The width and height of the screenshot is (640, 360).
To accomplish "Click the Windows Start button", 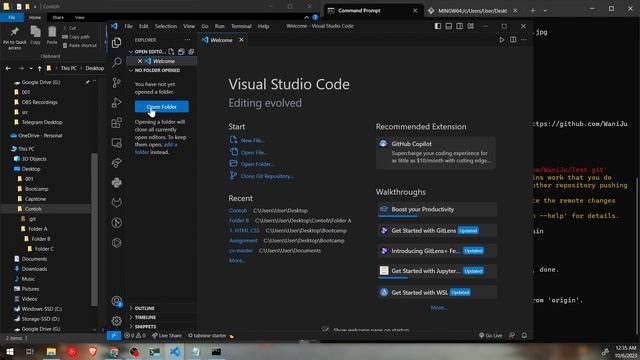I will [x=9, y=351].
